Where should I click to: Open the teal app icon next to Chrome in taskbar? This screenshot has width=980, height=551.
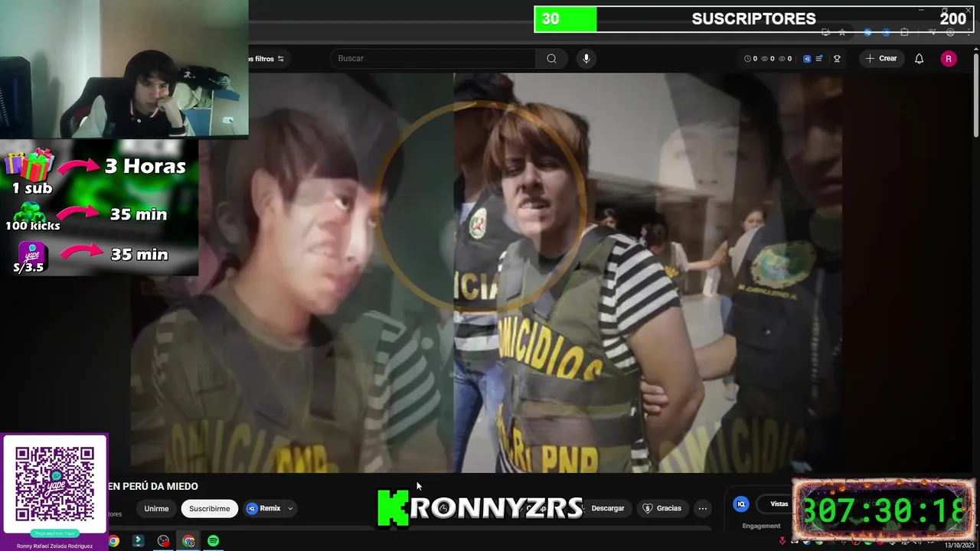(138, 541)
